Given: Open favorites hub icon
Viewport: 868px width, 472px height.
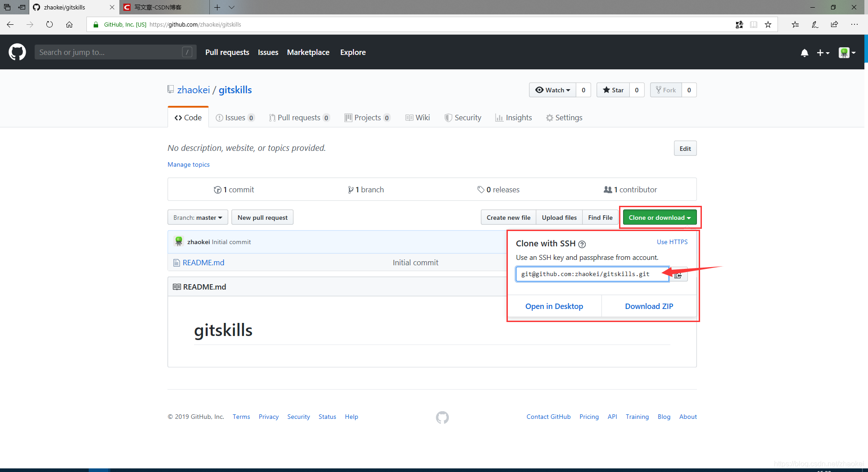Looking at the screenshot, I should point(796,24).
